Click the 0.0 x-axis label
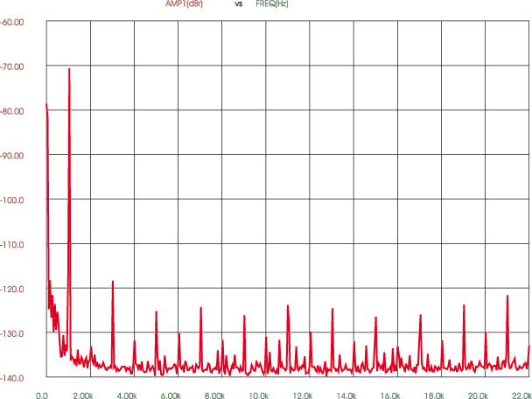 pyautogui.click(x=41, y=395)
